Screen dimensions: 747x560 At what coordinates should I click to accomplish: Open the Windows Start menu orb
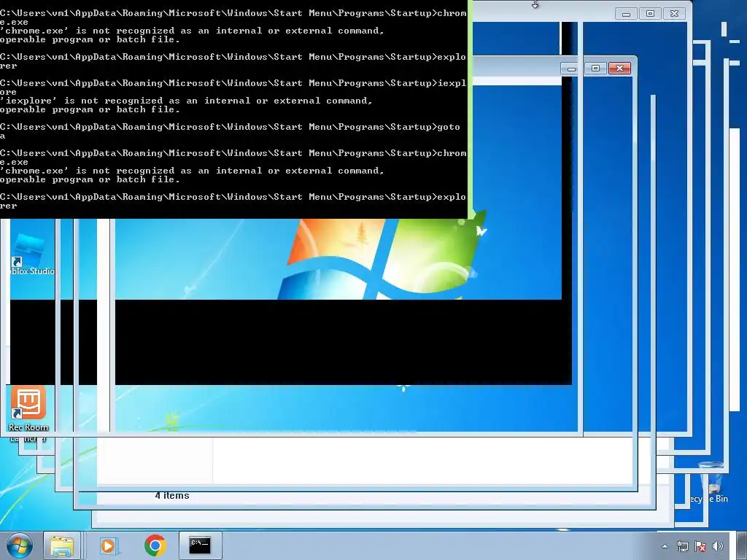tap(20, 545)
